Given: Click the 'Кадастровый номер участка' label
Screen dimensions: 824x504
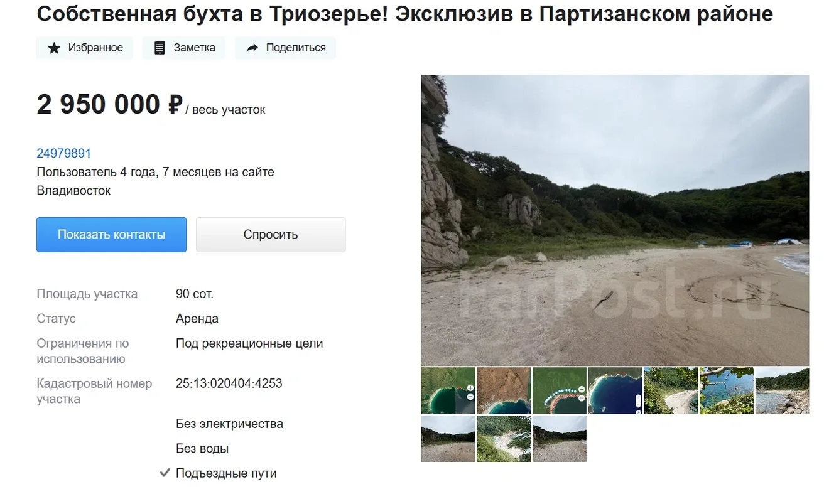Looking at the screenshot, I should coord(94,392).
